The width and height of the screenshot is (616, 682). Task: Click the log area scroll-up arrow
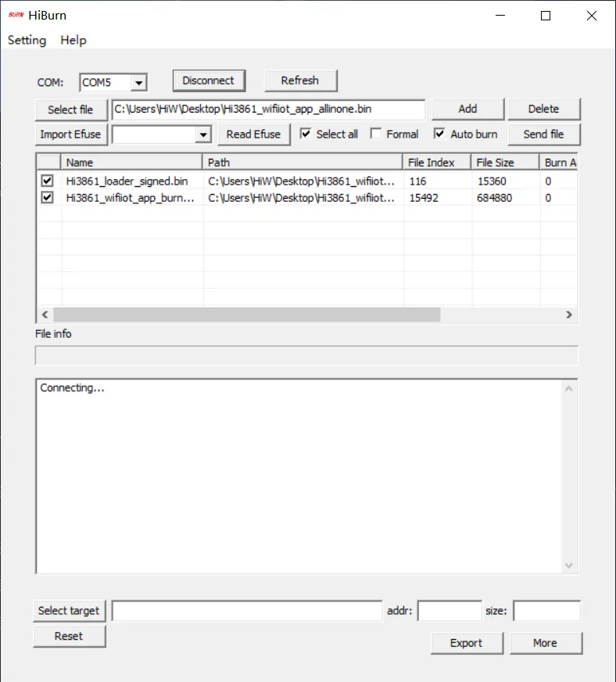coord(569,388)
